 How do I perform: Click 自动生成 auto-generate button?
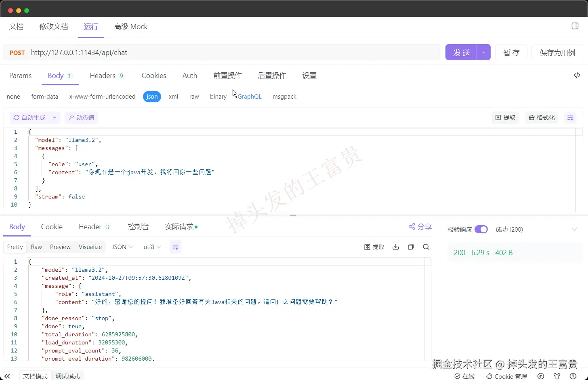coord(29,118)
